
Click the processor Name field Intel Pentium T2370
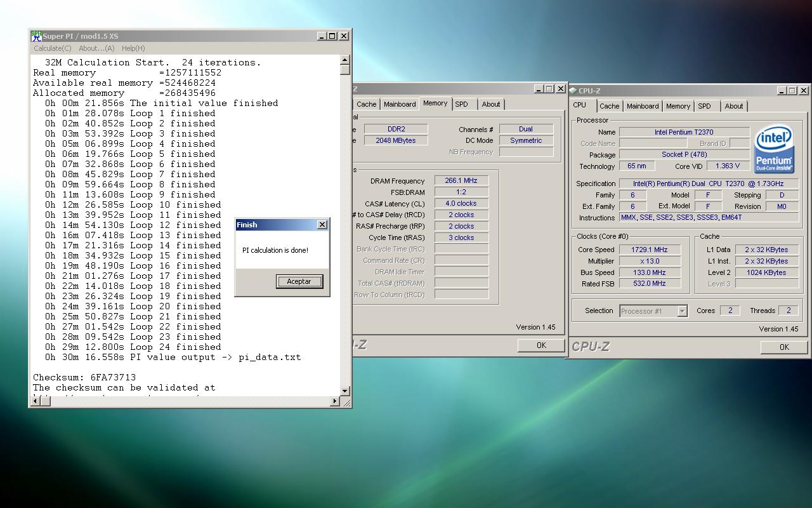[x=684, y=132]
